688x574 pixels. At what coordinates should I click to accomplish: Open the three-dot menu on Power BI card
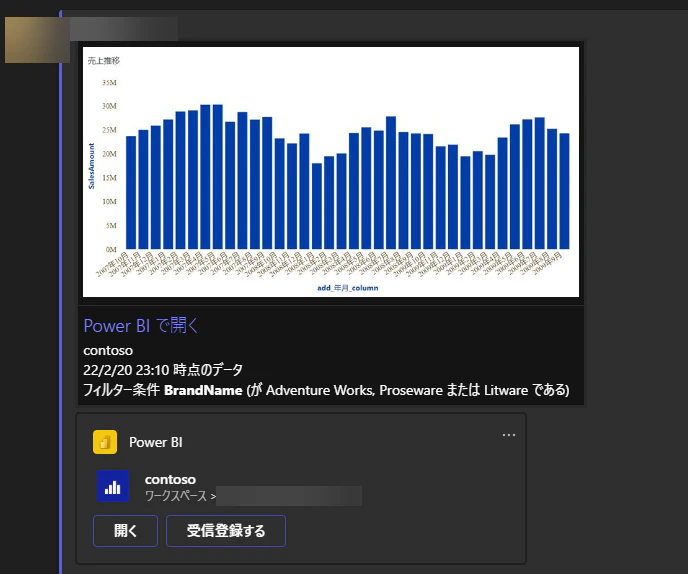[509, 435]
